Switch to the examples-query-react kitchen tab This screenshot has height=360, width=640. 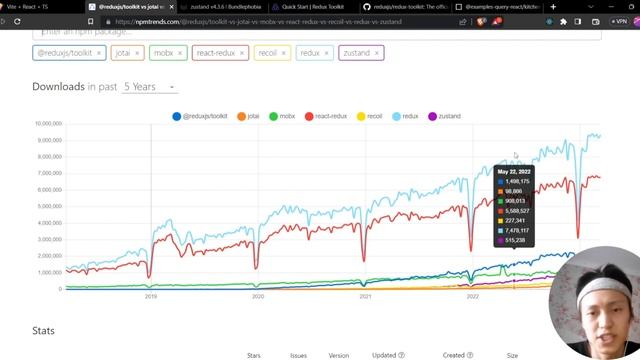[498, 7]
